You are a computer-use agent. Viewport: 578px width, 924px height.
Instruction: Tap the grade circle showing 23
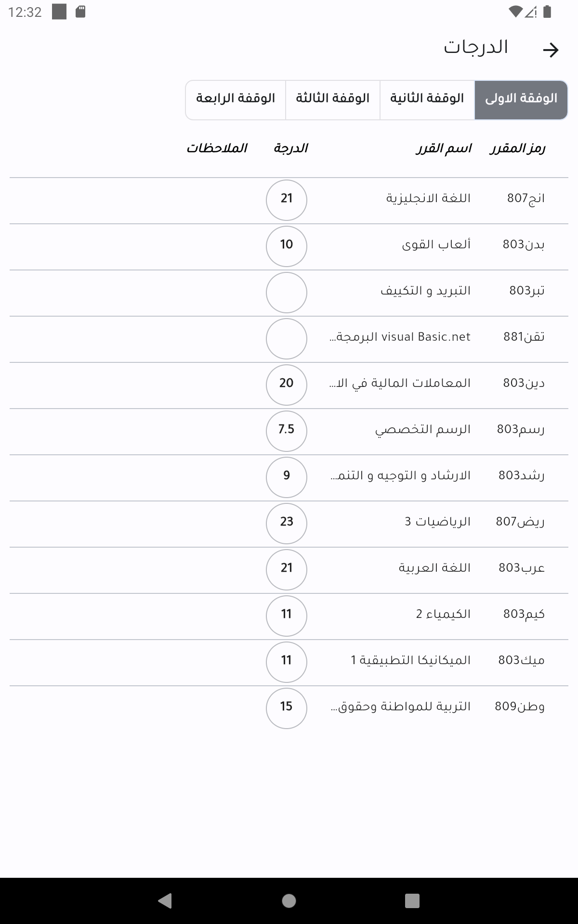[286, 522]
